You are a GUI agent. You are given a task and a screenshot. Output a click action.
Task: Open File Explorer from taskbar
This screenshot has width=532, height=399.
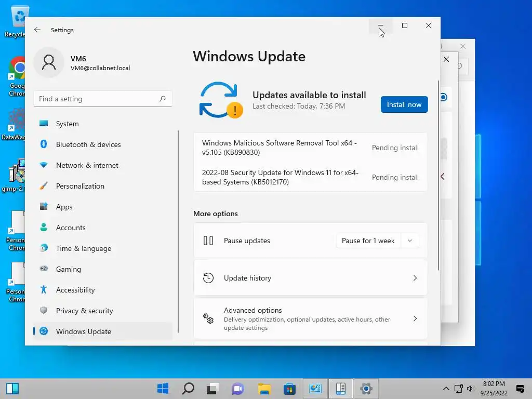tap(264, 389)
